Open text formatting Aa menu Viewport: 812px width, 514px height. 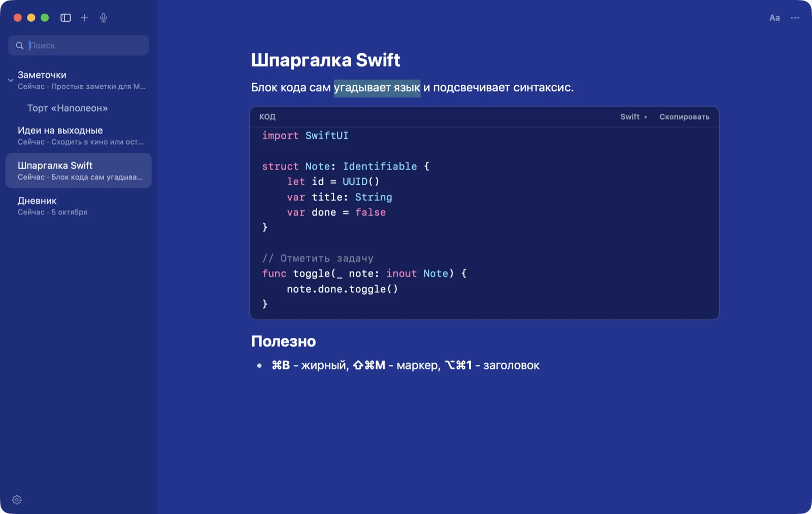[774, 18]
